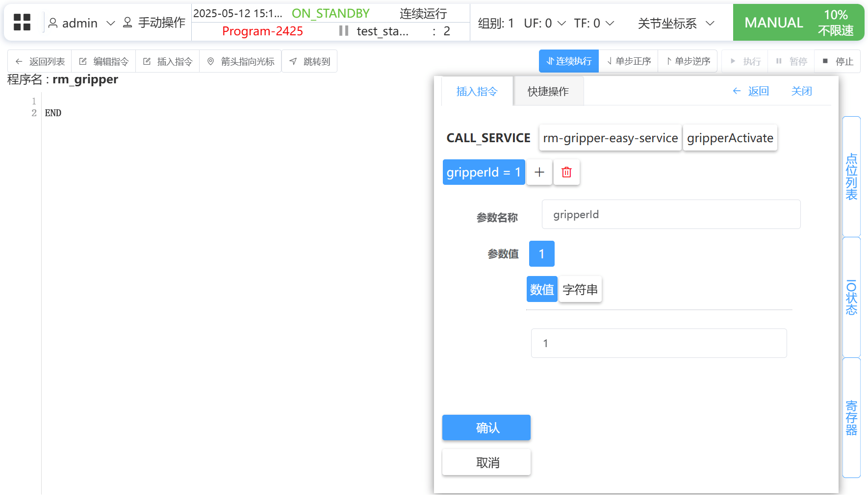Open the 关节坐标系 coordinate system dropdown
868x503 pixels.
click(675, 23)
